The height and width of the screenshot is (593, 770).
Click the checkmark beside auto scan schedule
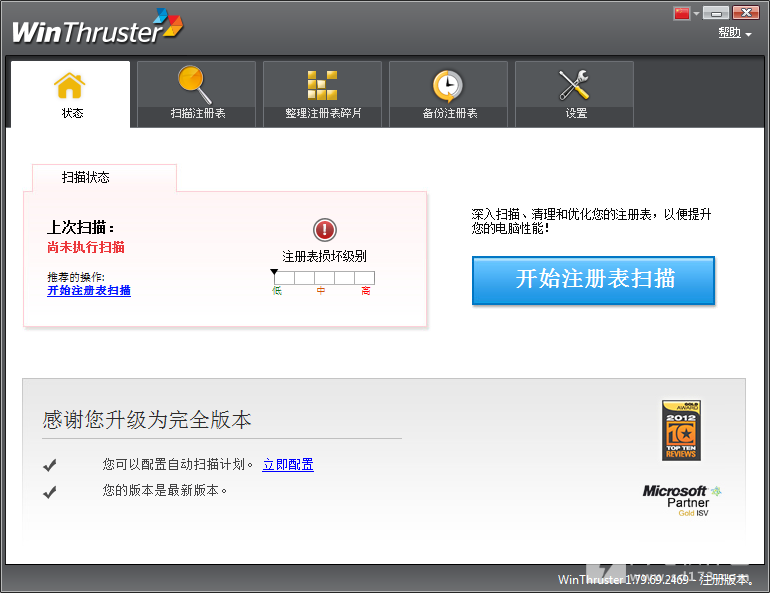(x=50, y=465)
